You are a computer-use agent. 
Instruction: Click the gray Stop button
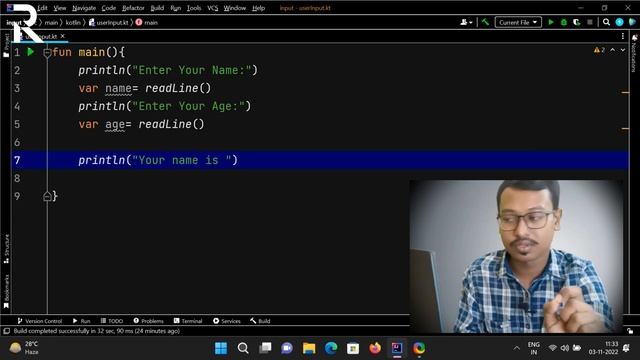589,22
